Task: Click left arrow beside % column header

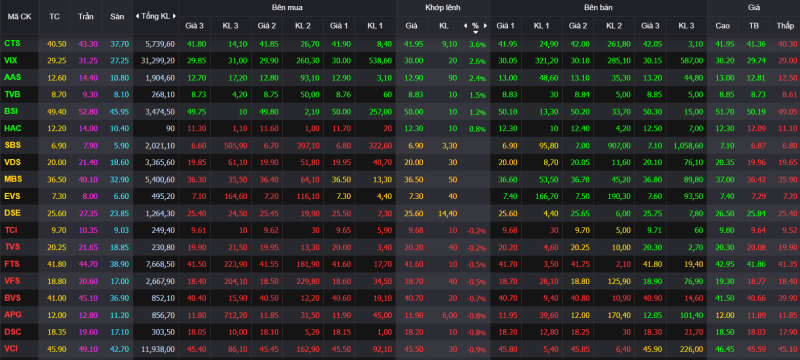Action: click(x=465, y=25)
